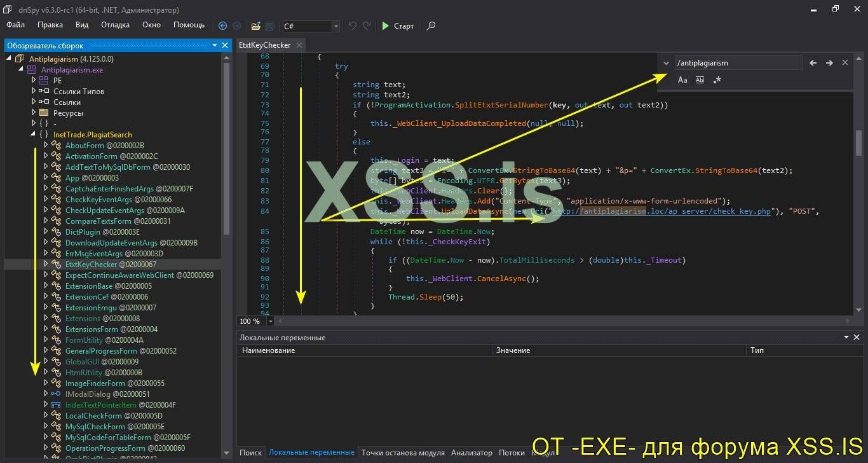Toggle regular expression search in find bar
The image size is (868, 463).
(717, 80)
